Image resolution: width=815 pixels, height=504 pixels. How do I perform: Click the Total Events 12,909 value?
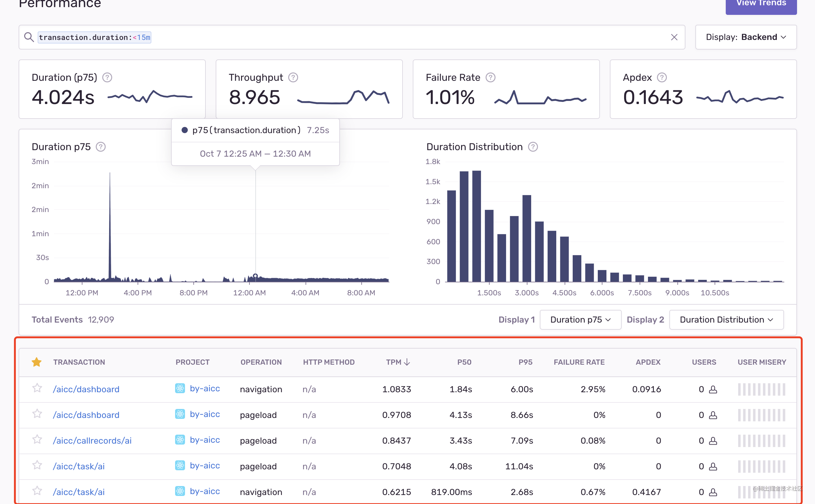(101, 319)
